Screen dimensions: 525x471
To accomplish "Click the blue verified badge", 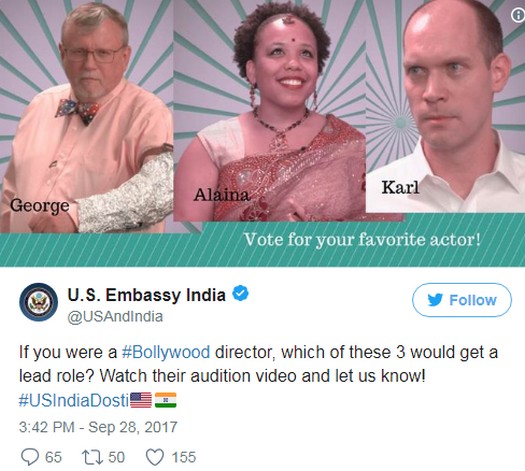I will (x=240, y=293).
